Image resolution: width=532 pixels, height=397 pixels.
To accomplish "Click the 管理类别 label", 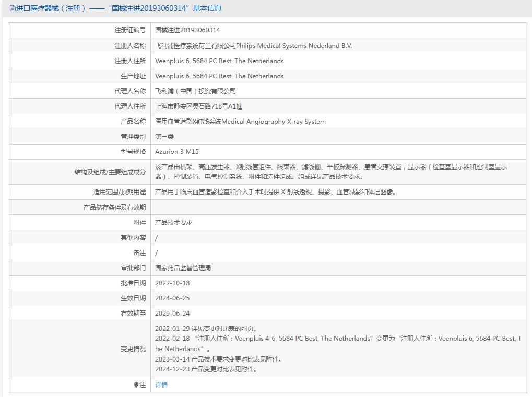I will coord(133,136).
